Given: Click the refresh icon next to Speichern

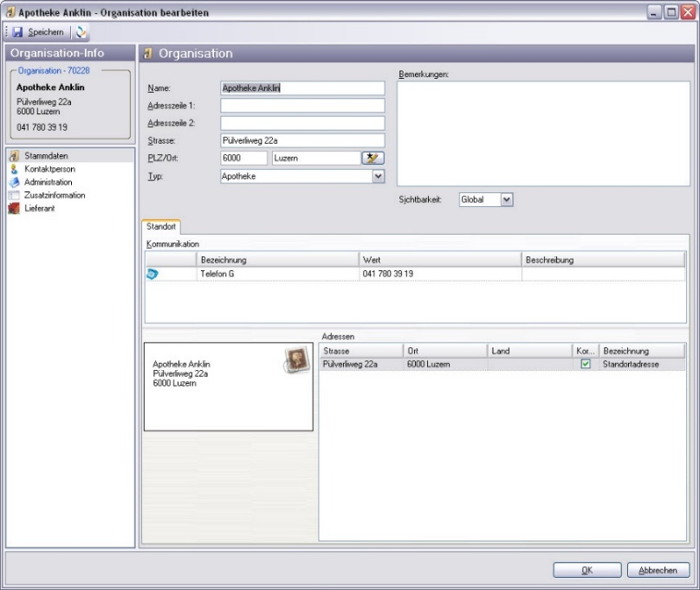Looking at the screenshot, I should click(81, 32).
